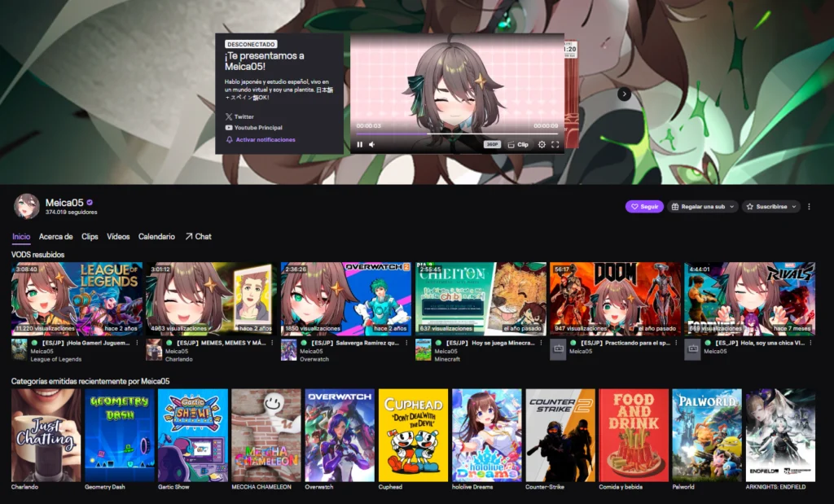The width and height of the screenshot is (834, 504).
Task: Open the Overwatch 2 VOD thumbnail
Action: [346, 298]
